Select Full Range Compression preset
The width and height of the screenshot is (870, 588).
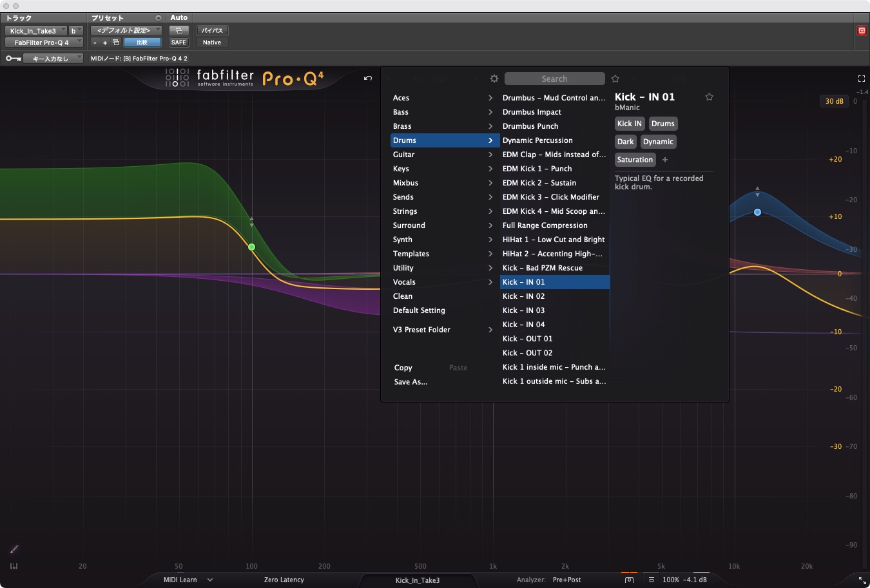[555, 225]
